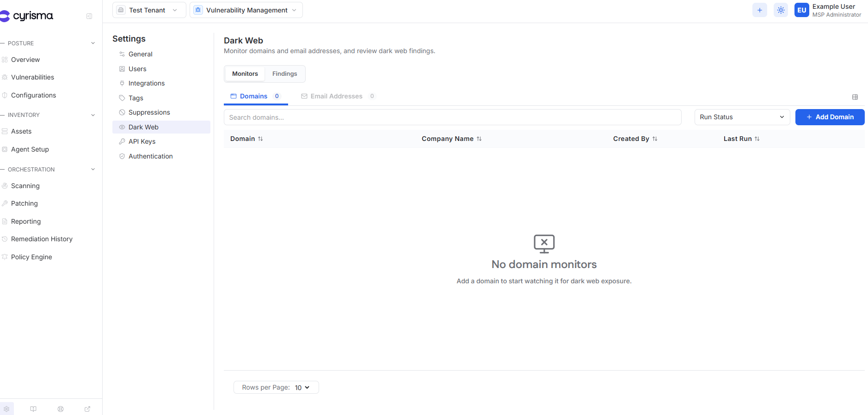Select the Domains tab

256,96
